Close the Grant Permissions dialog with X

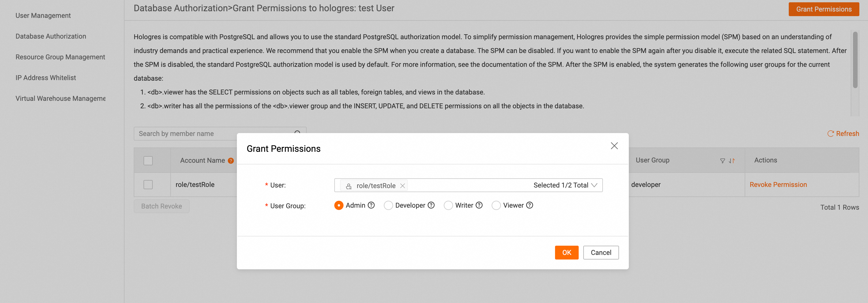(x=614, y=146)
